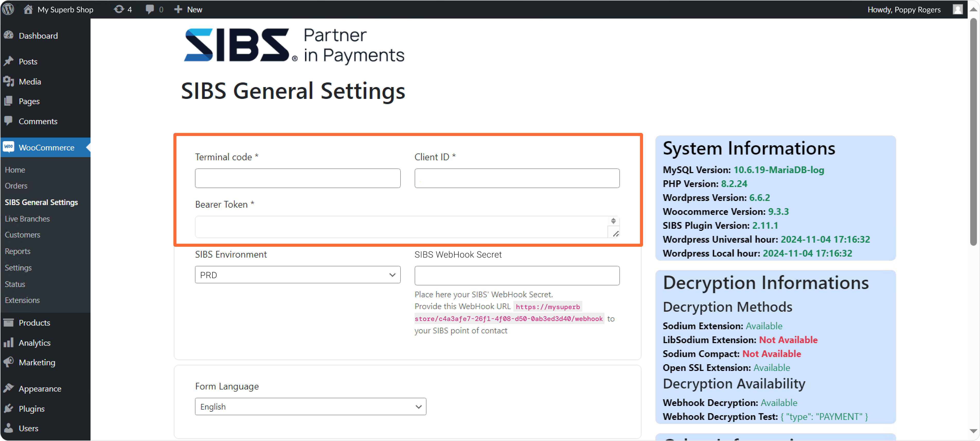
Task: Expand the SIBS Environment PRD dropdown
Action: [x=297, y=275]
